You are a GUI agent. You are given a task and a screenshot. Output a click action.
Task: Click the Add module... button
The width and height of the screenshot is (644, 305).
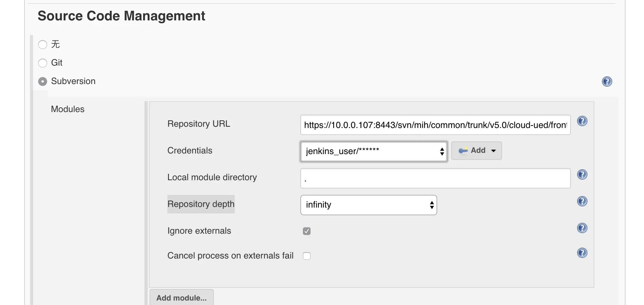pos(181,298)
